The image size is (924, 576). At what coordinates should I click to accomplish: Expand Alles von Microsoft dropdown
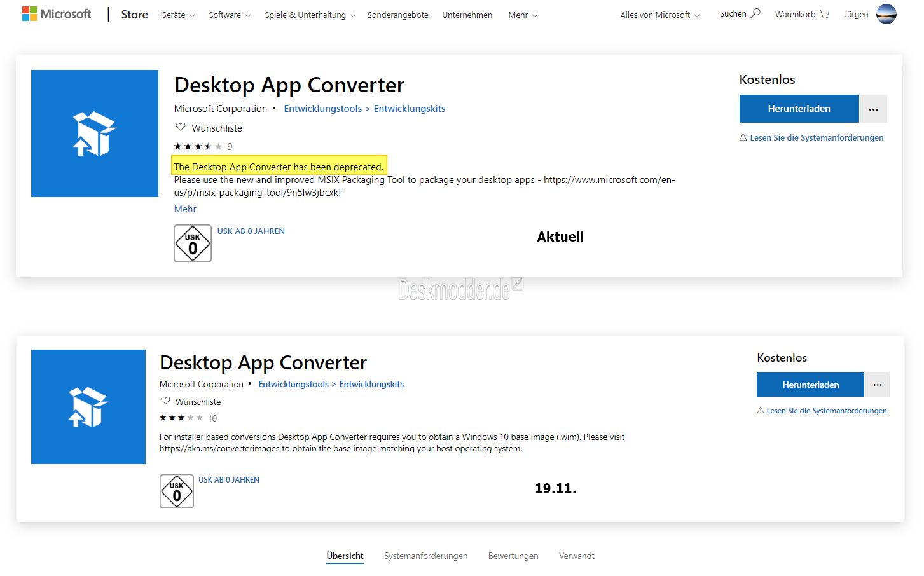[x=659, y=15]
